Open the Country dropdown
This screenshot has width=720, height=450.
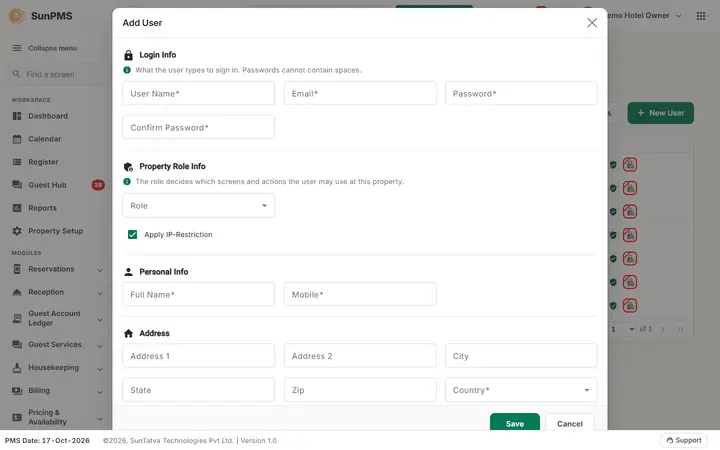pyautogui.click(x=521, y=390)
